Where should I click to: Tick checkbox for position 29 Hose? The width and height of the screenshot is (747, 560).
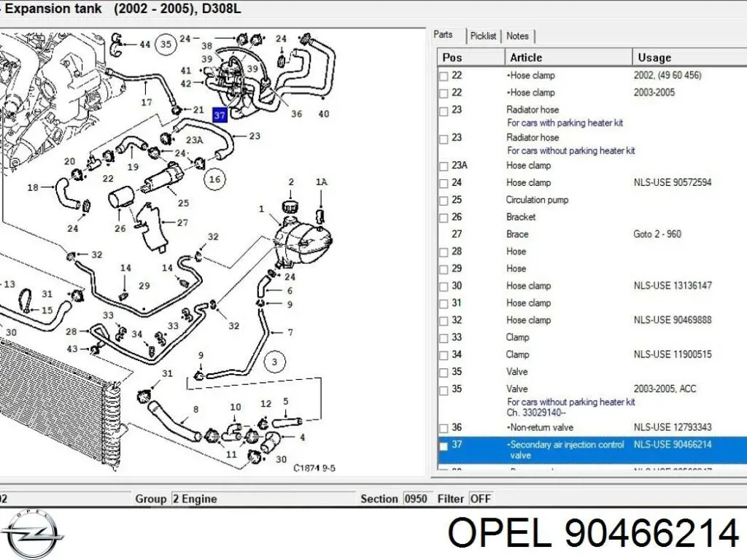(444, 270)
